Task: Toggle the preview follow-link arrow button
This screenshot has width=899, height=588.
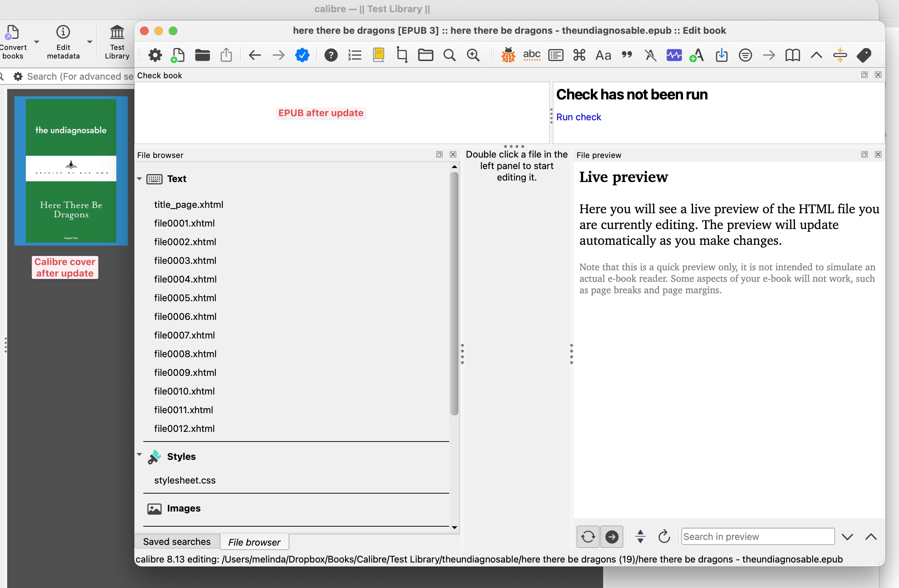Action: (x=611, y=537)
